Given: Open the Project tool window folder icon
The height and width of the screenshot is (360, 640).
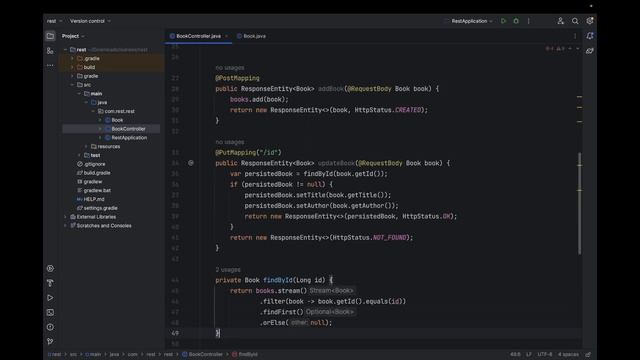Looking at the screenshot, I should pos(50,36).
